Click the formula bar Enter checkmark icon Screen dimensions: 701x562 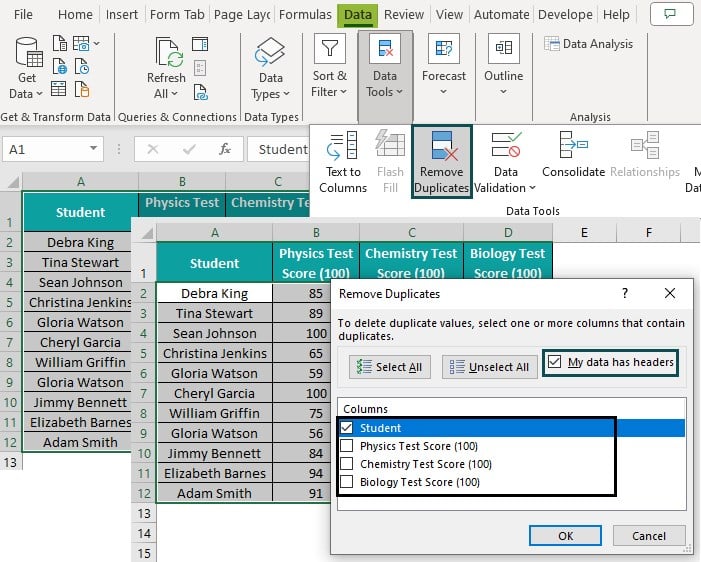189,149
